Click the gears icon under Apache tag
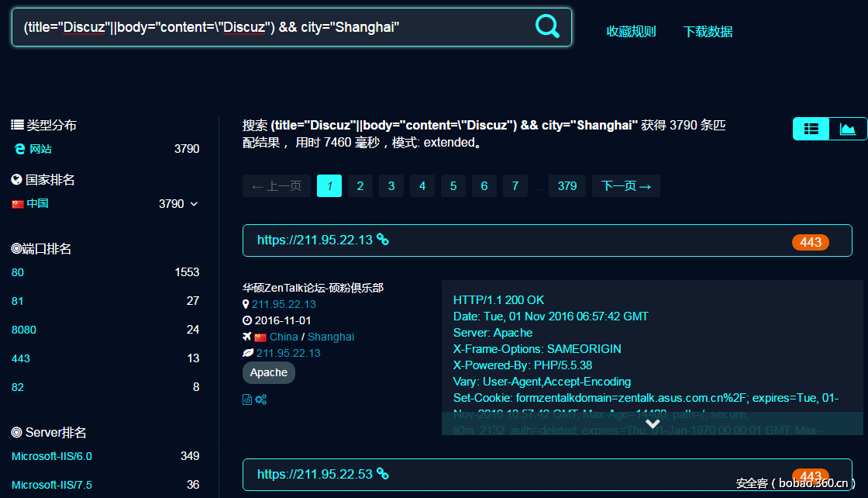 (x=261, y=399)
